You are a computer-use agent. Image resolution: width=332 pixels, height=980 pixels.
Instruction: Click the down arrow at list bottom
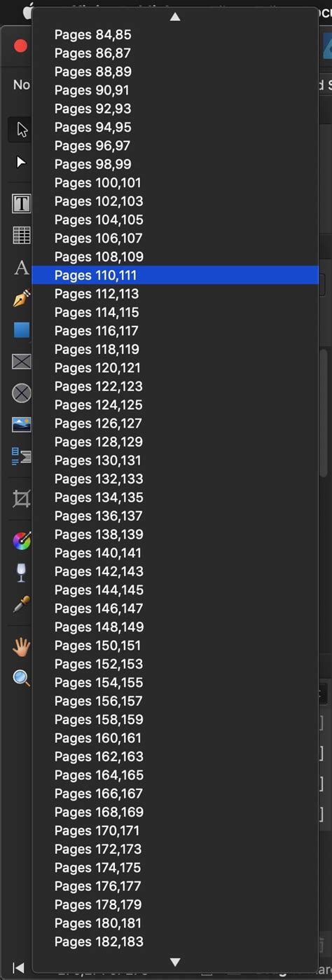coord(175,962)
